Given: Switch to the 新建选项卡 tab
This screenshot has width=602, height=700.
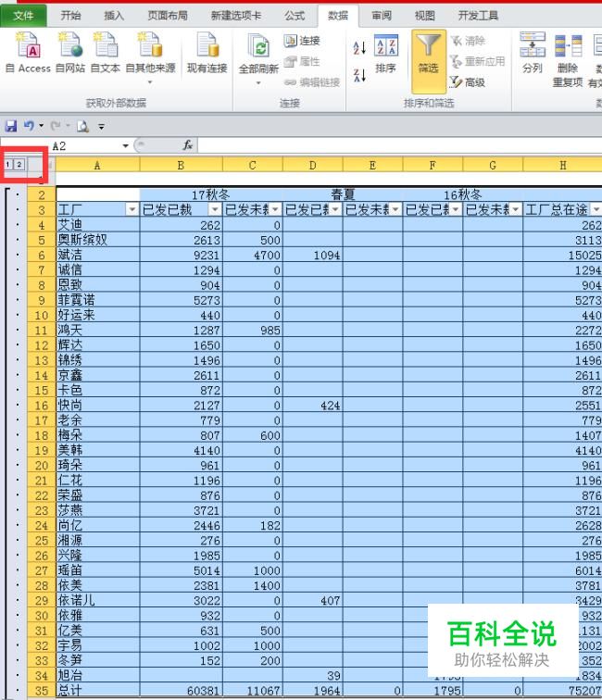Looking at the screenshot, I should tap(236, 16).
